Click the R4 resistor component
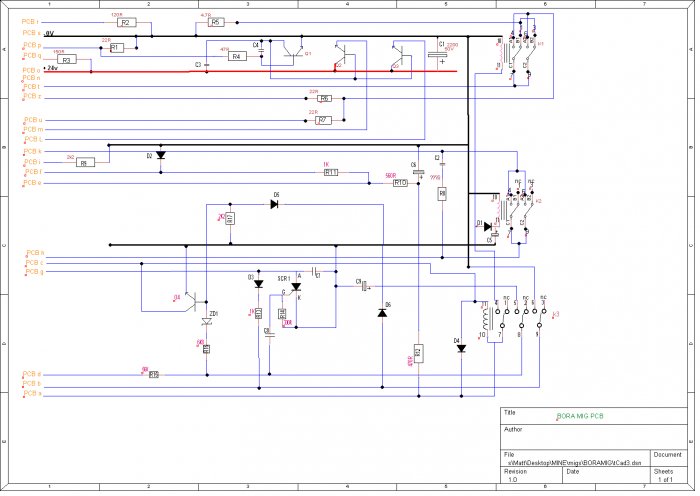The height and width of the screenshot is (496, 700). [x=236, y=57]
